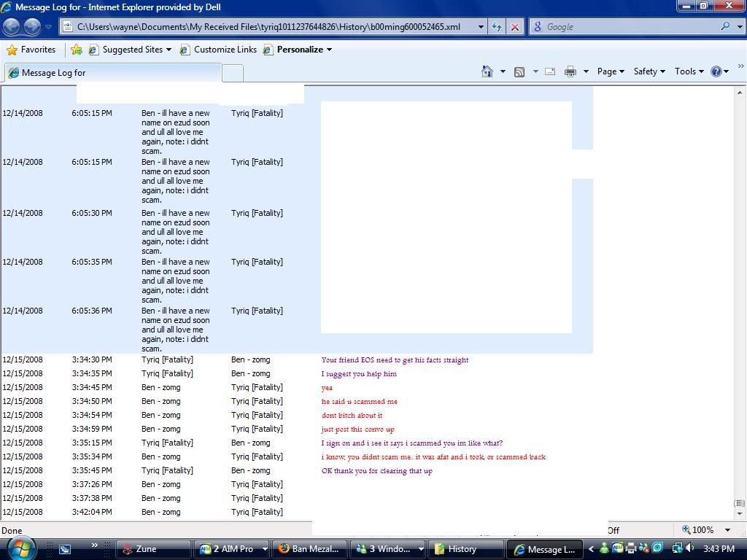Select message 'Your friend EOS need to get his facts straight'
Image resolution: width=747 pixels, height=560 pixels.
pos(395,360)
